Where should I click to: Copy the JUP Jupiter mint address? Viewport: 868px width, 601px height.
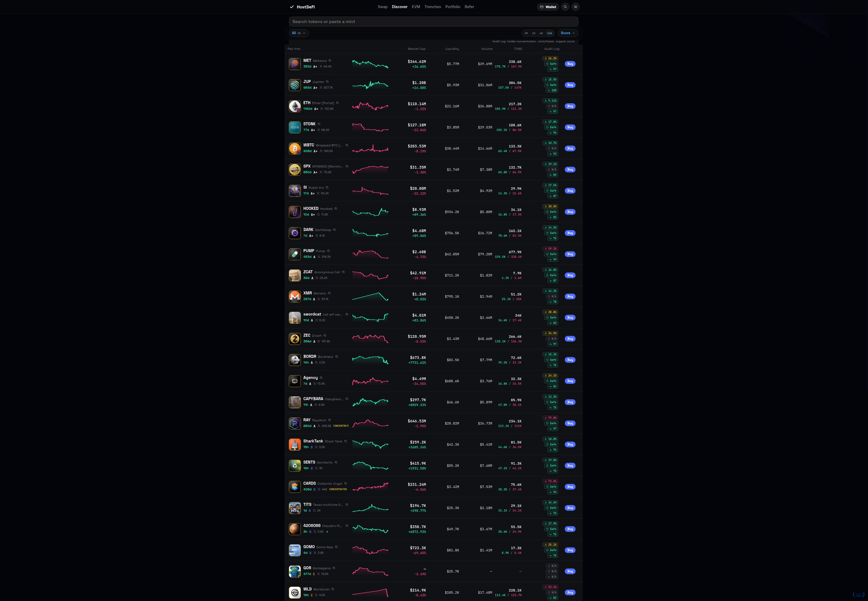click(327, 82)
